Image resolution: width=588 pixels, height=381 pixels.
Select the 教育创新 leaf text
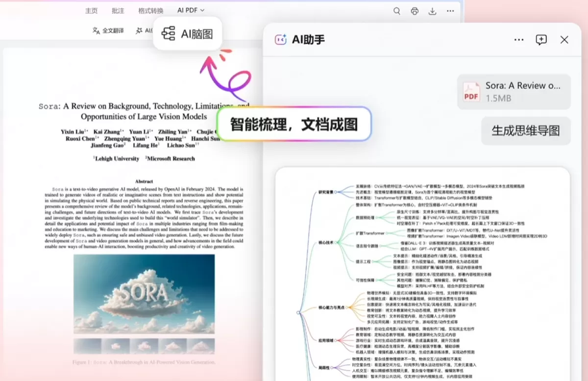(x=412, y=310)
